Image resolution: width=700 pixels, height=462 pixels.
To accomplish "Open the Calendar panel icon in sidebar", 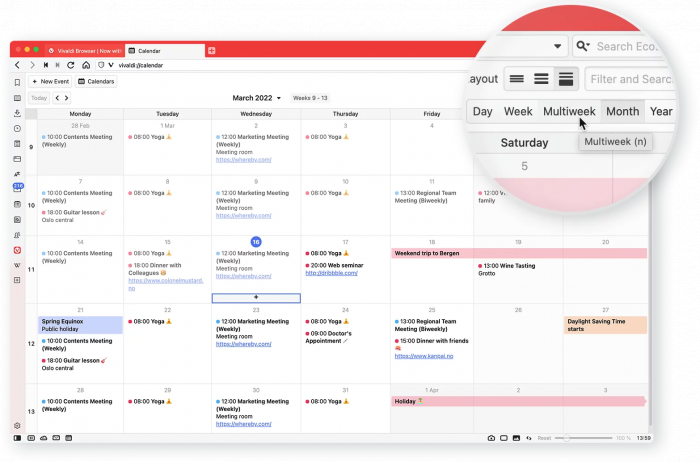I will (x=17, y=204).
